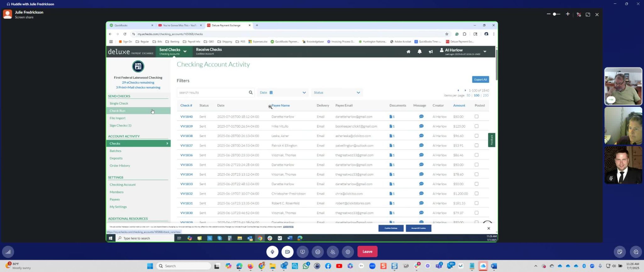Screen dimensions: 644x272
Task: Open Payees under Settings
Action: 115,199
